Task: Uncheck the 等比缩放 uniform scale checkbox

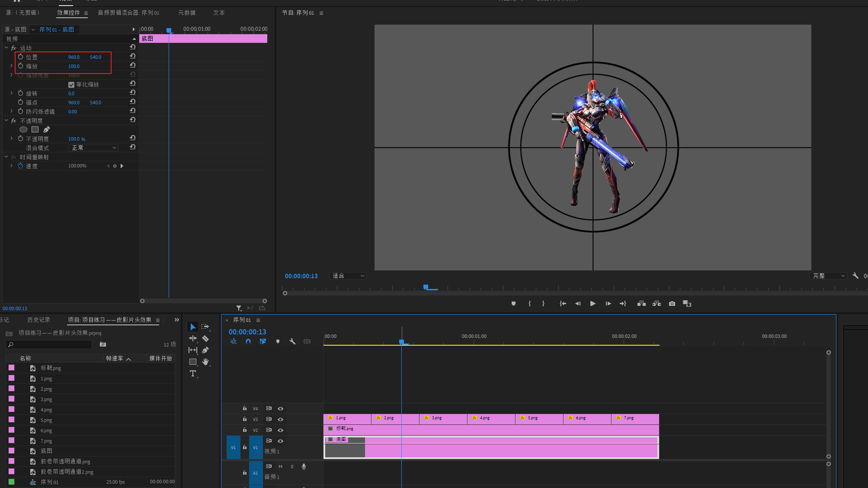Action: click(x=71, y=85)
